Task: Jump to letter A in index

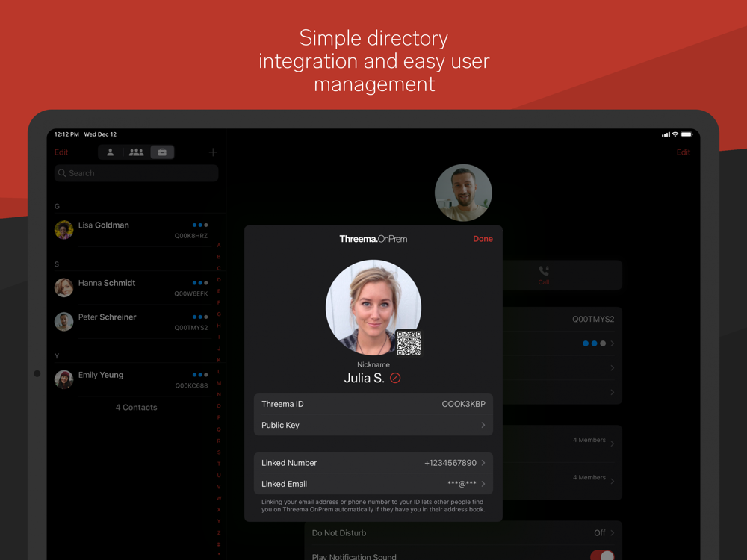Action: pyautogui.click(x=219, y=245)
